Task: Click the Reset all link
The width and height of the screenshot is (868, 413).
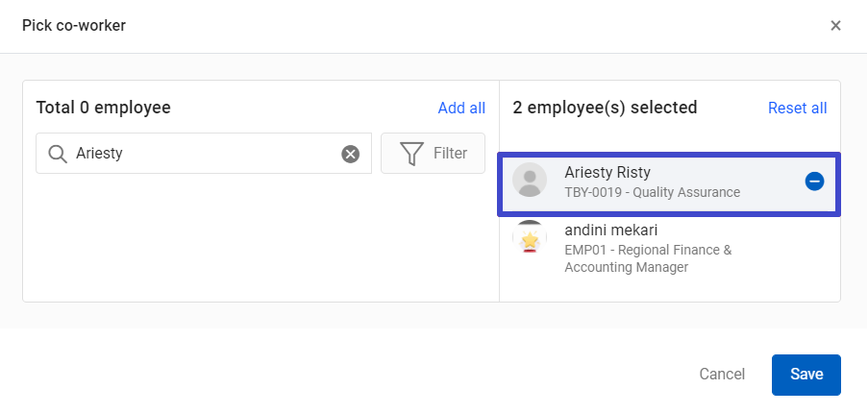Action: (x=797, y=108)
